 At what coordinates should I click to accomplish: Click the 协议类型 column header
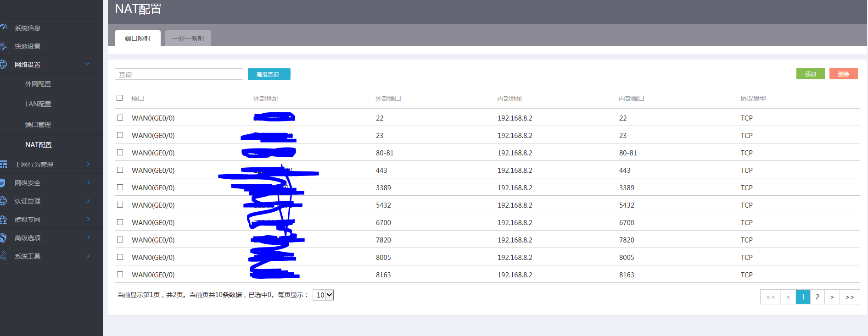coord(753,99)
